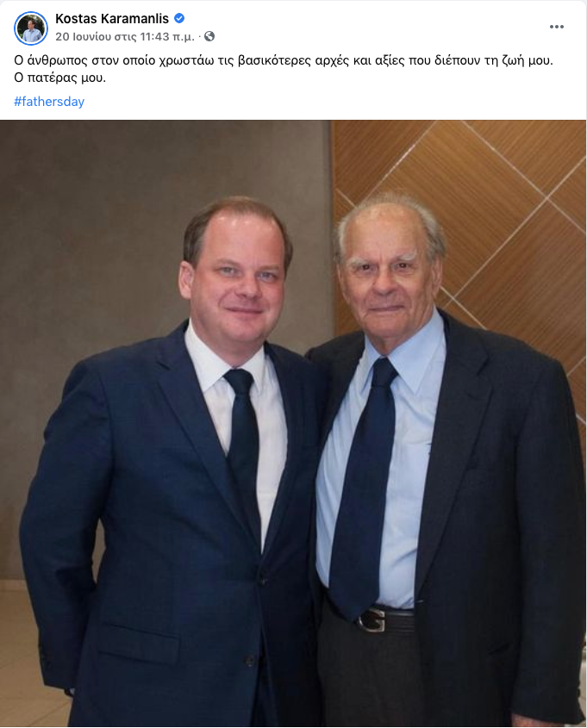This screenshot has height=728, width=587.
Task: Click the first line of post text
Action: tap(284, 60)
